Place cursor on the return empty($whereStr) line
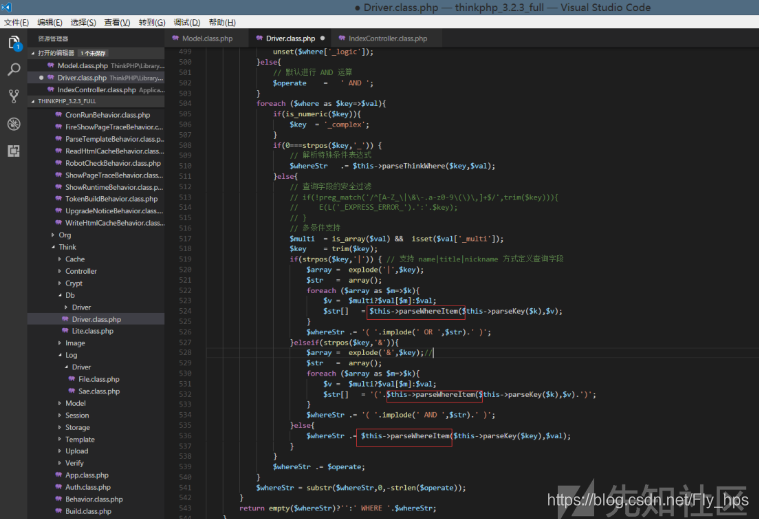759x519 pixels. [338, 508]
